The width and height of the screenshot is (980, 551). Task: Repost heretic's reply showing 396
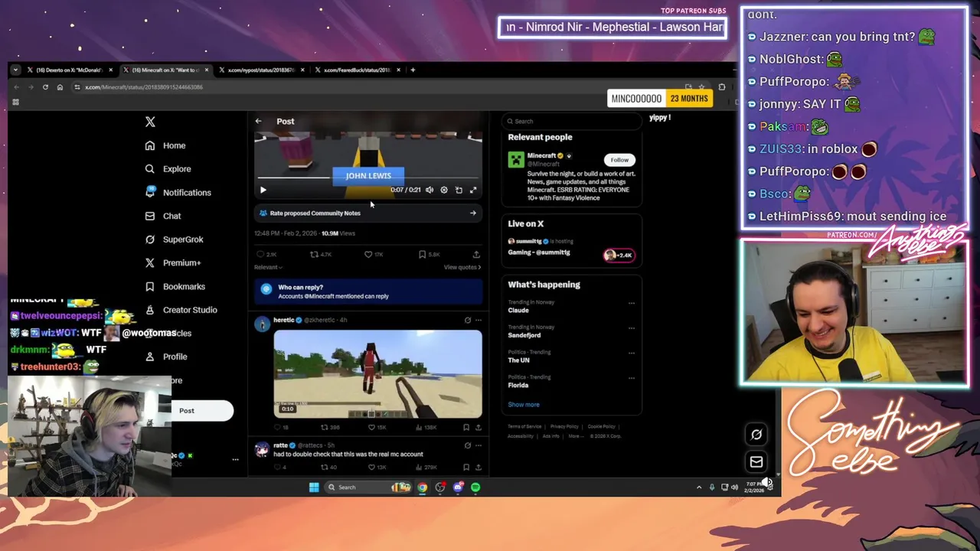tap(329, 427)
